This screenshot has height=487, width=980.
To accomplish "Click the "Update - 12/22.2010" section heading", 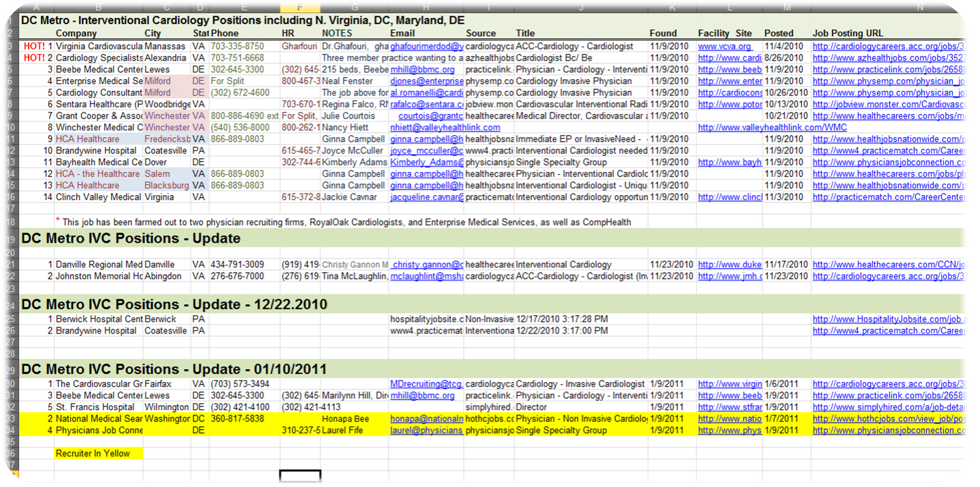I will coord(174,304).
